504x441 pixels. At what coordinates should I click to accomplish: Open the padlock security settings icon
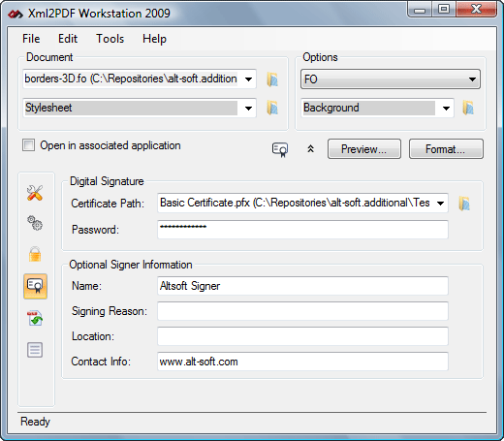coord(35,254)
